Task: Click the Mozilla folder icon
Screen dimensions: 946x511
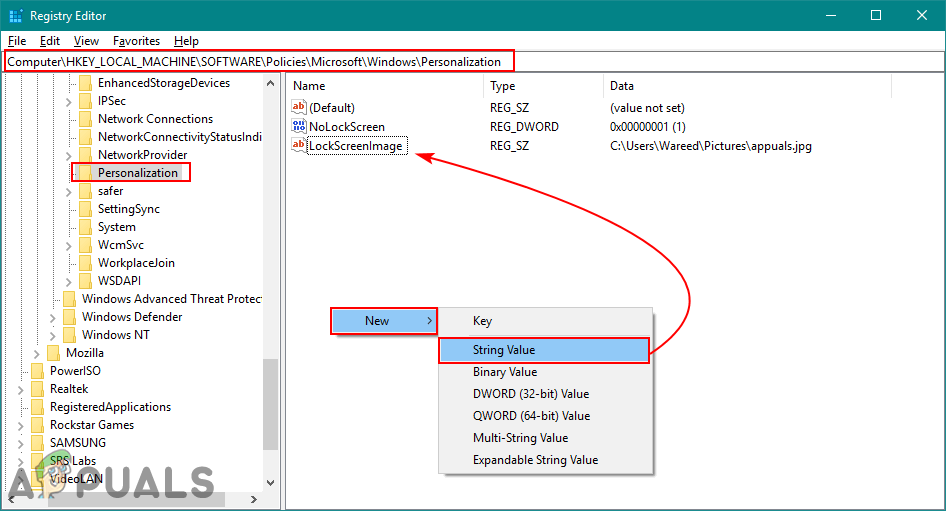Action: [x=54, y=353]
